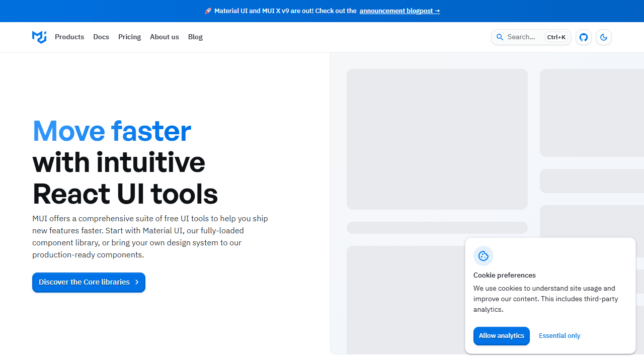Click the Ctrl+K shortcut badge
Viewport: 644px width, 362px height.
[x=556, y=37]
